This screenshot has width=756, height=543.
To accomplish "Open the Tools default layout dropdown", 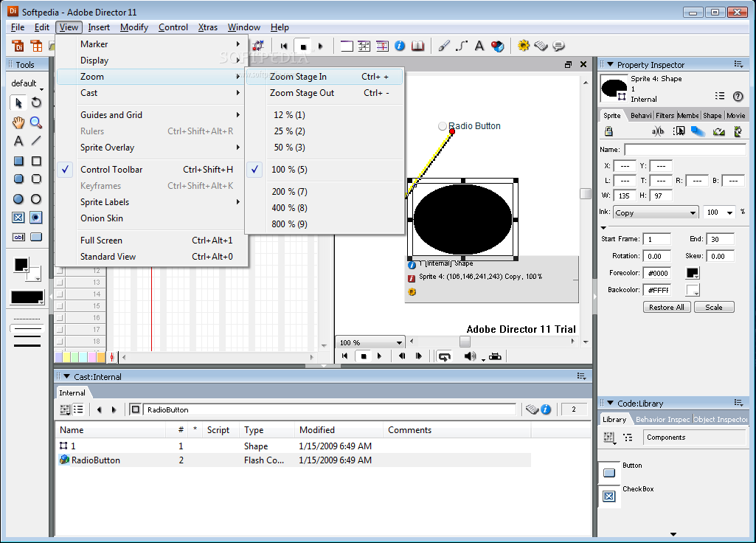I will pyautogui.click(x=27, y=84).
